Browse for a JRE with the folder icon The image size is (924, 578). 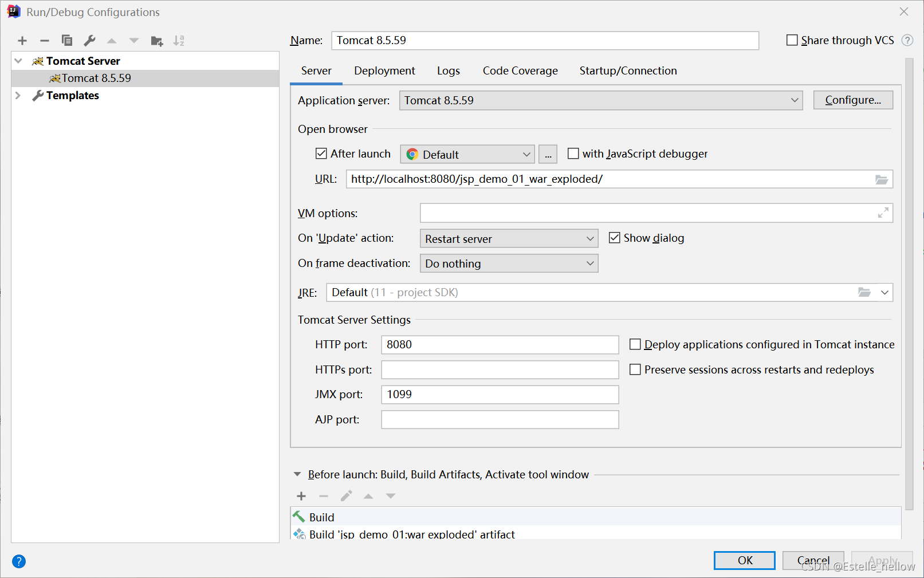point(864,293)
